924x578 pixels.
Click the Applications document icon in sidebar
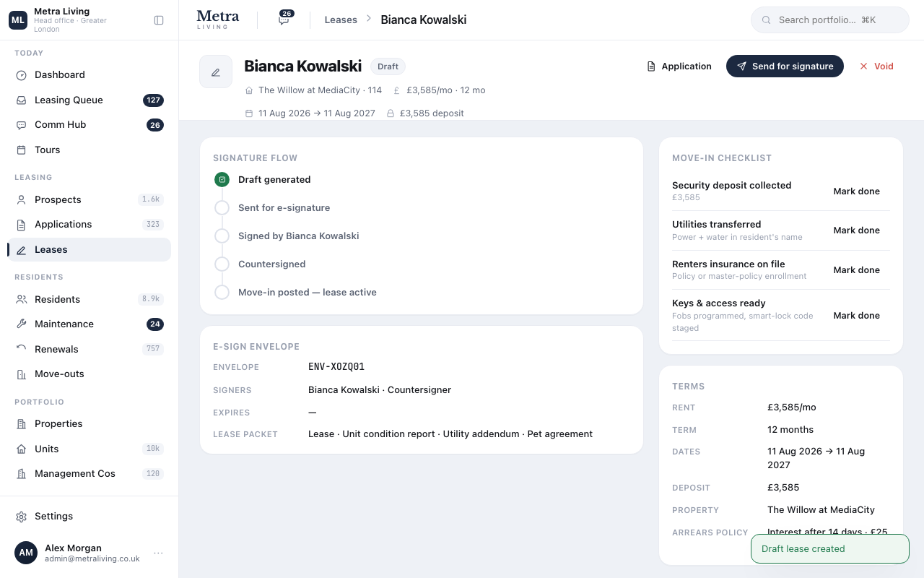pyautogui.click(x=21, y=225)
